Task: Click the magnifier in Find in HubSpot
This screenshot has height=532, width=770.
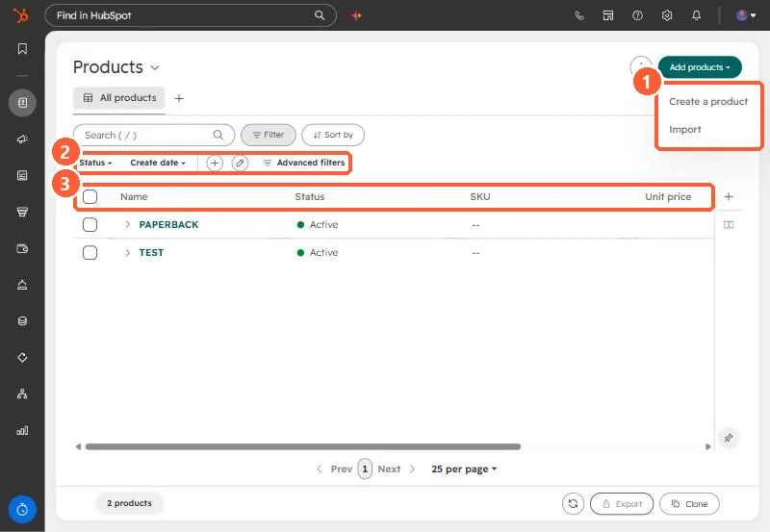Action: (x=320, y=15)
